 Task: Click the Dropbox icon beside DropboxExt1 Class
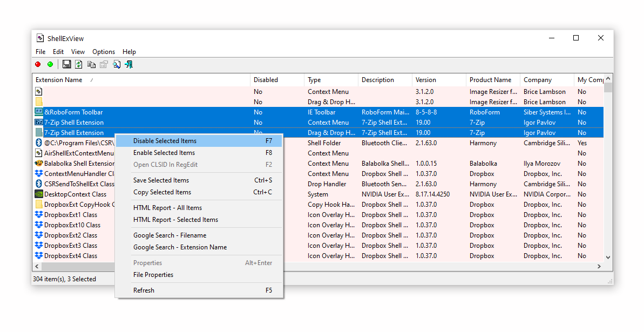click(x=39, y=214)
